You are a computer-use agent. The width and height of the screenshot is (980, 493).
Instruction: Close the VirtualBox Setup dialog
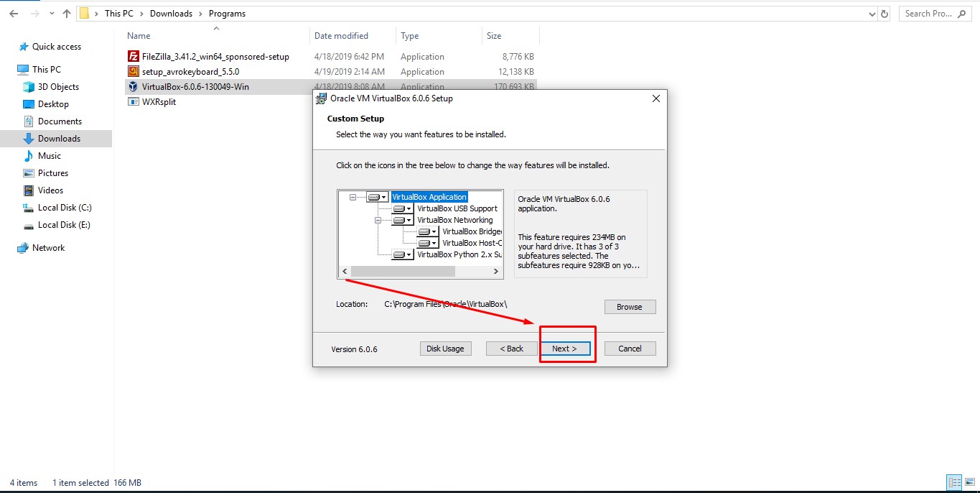[x=655, y=98]
